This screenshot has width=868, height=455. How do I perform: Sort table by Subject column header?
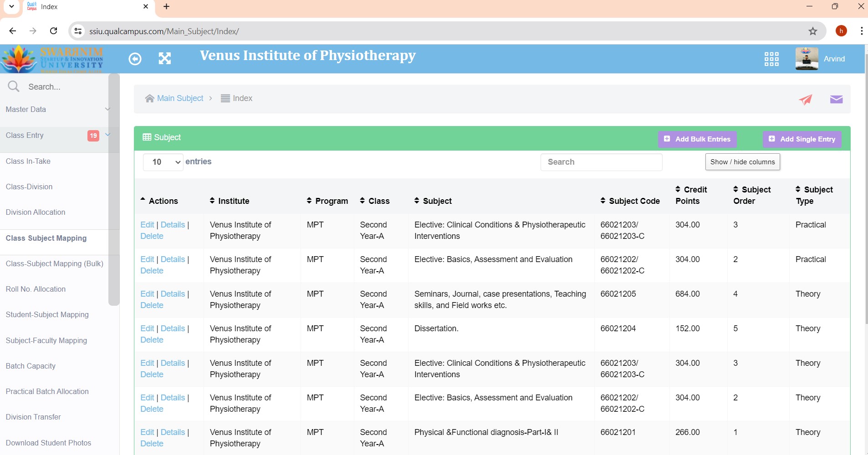click(433, 201)
